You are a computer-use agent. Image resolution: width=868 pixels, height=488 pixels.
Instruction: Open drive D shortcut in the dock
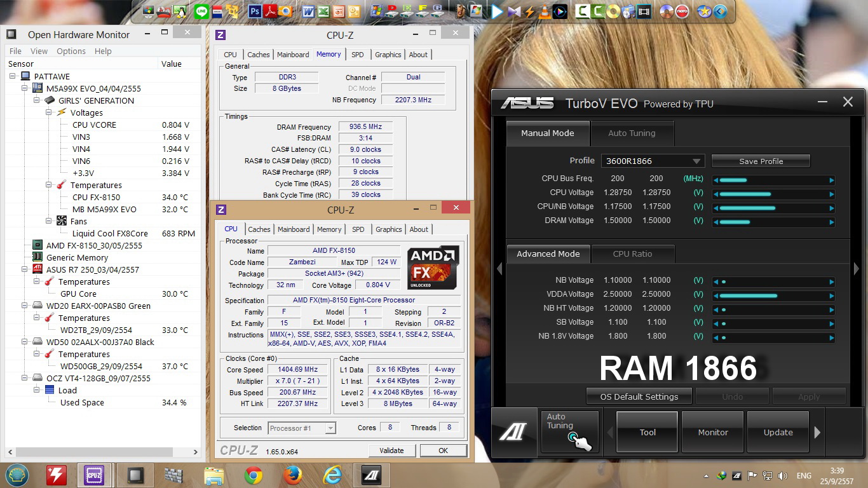[x=391, y=11]
